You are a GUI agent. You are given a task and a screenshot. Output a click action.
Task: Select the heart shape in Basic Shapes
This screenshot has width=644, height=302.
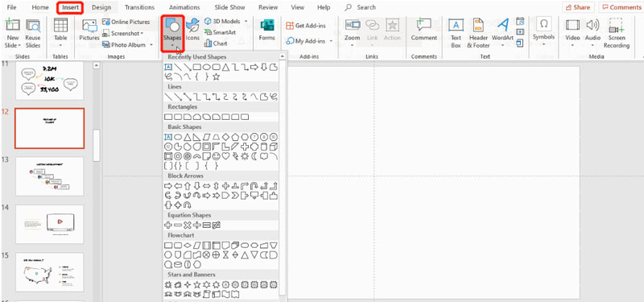click(x=225, y=156)
